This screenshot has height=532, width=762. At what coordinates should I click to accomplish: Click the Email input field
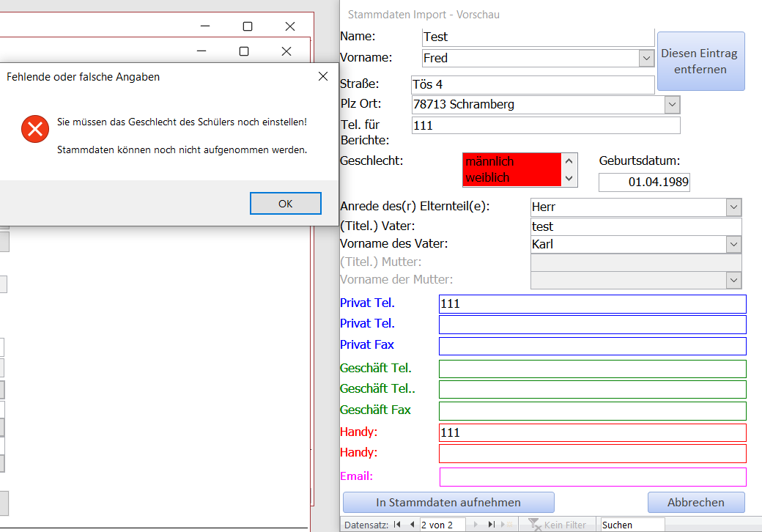[x=592, y=477]
